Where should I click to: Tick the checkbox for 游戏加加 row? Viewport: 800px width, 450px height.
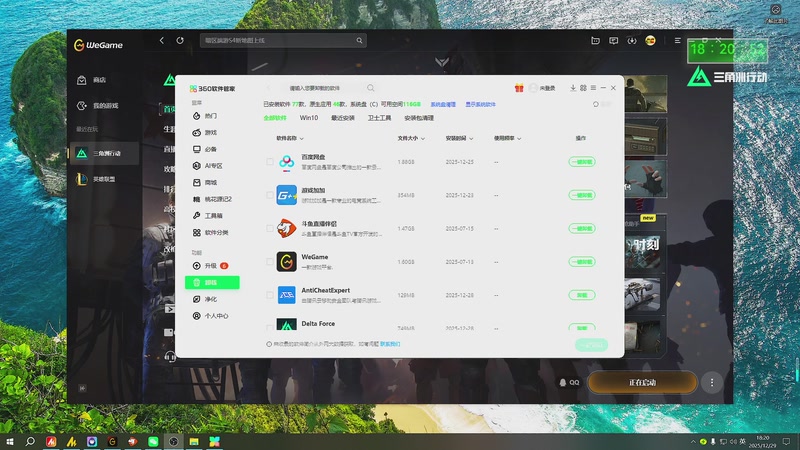tap(270, 195)
